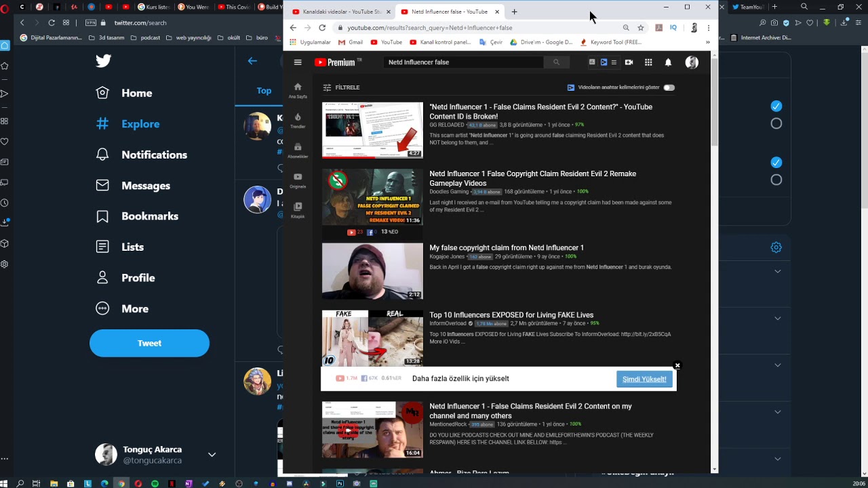
Task: Open a new Chrome tab
Action: (x=514, y=12)
